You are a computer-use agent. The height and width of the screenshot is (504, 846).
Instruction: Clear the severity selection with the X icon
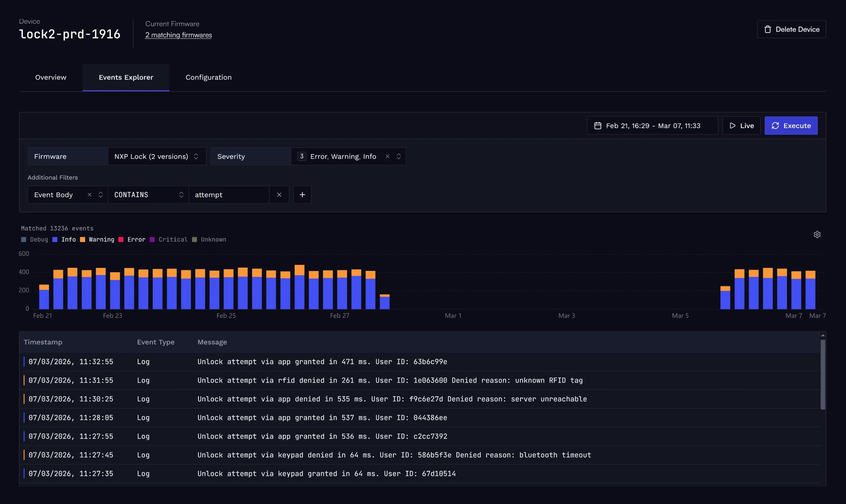pyautogui.click(x=388, y=156)
